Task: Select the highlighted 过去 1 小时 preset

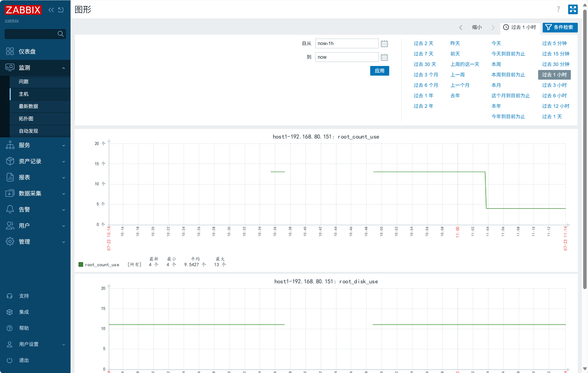Action: coord(554,75)
